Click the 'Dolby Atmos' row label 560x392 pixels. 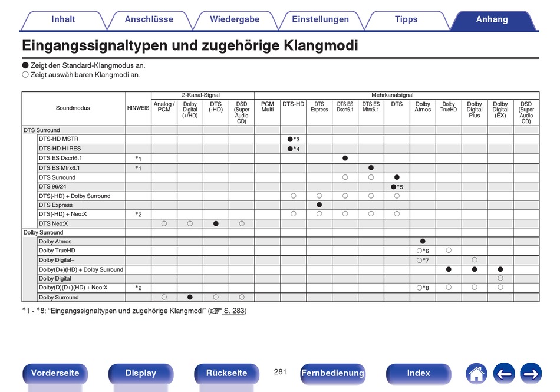[x=55, y=241]
